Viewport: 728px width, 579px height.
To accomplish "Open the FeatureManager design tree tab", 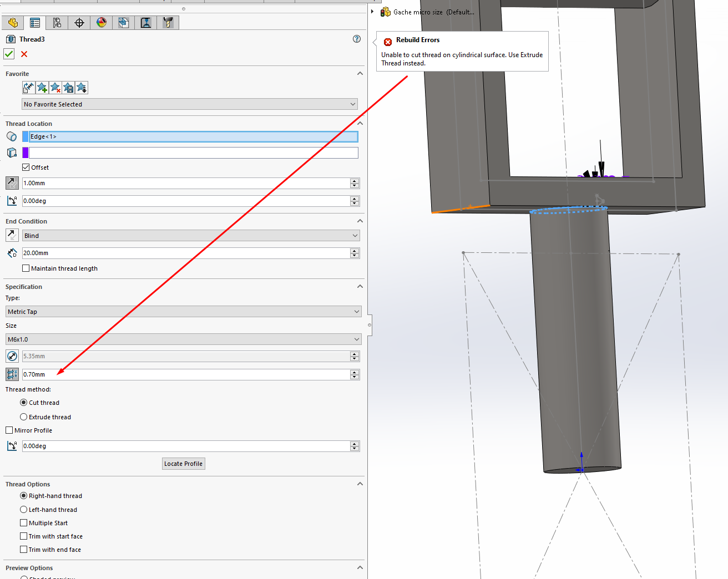I will 13,23.
